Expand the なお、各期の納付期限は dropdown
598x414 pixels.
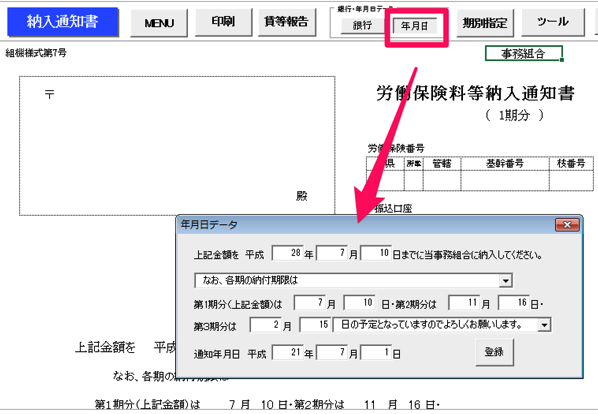(x=505, y=281)
